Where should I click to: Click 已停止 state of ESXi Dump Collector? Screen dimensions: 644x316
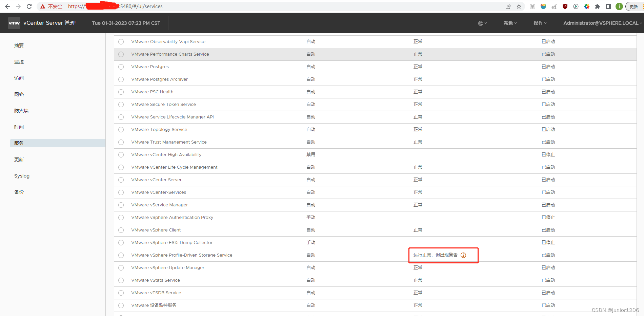tap(548, 243)
